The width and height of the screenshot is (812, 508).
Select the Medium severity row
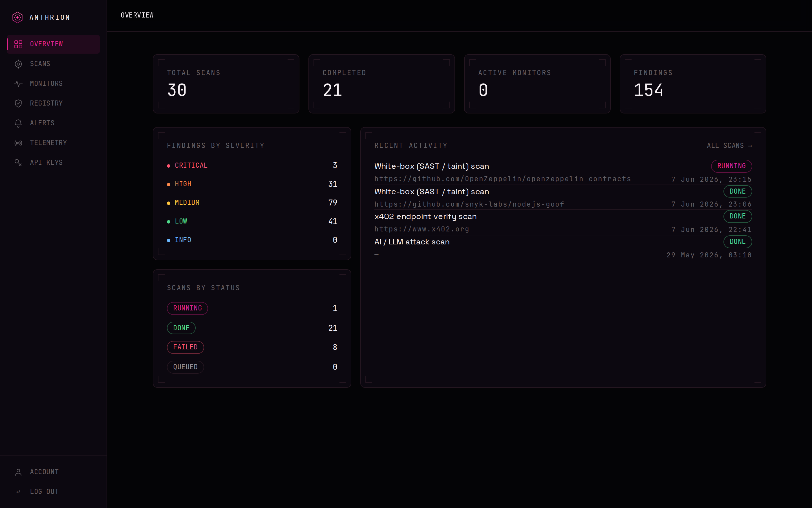click(x=252, y=203)
